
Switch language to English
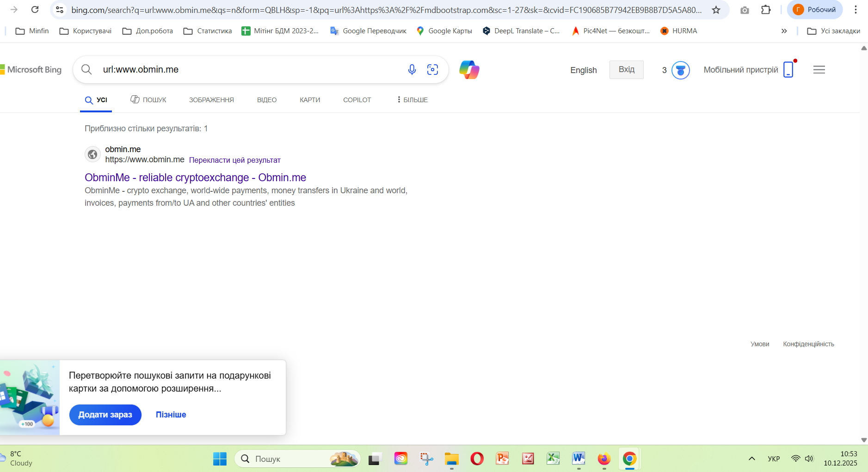pyautogui.click(x=584, y=70)
